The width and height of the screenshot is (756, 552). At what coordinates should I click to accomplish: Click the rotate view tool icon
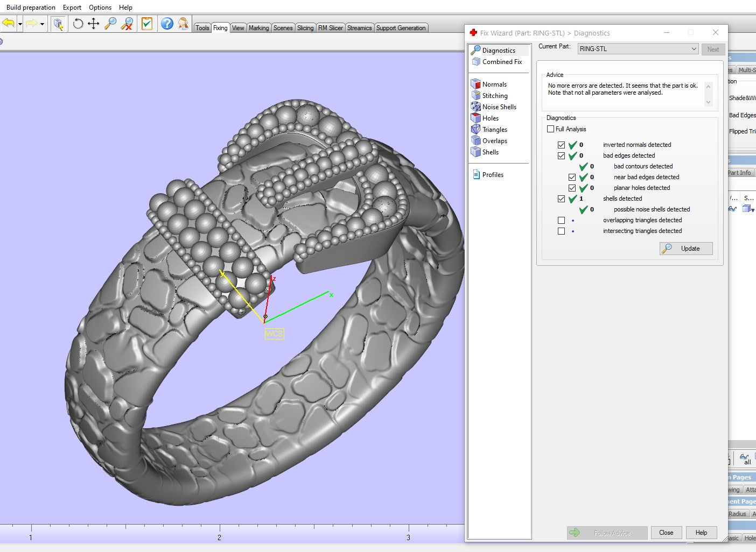pyautogui.click(x=78, y=24)
